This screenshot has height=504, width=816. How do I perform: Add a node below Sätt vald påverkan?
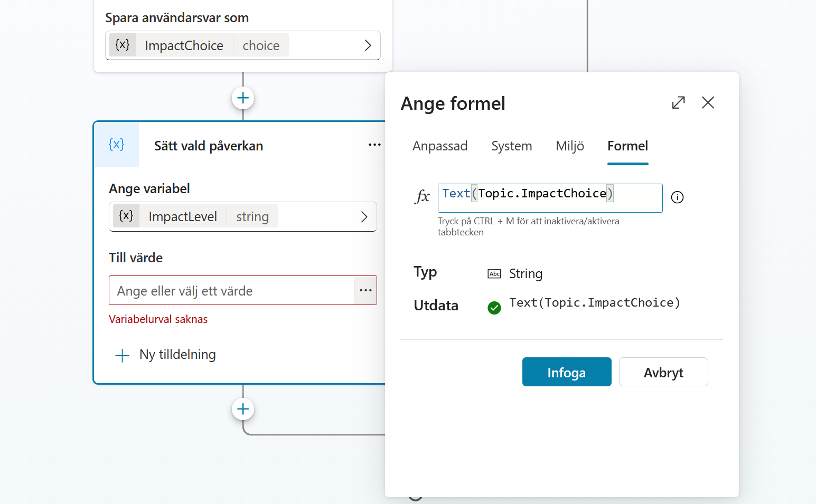pos(243,409)
